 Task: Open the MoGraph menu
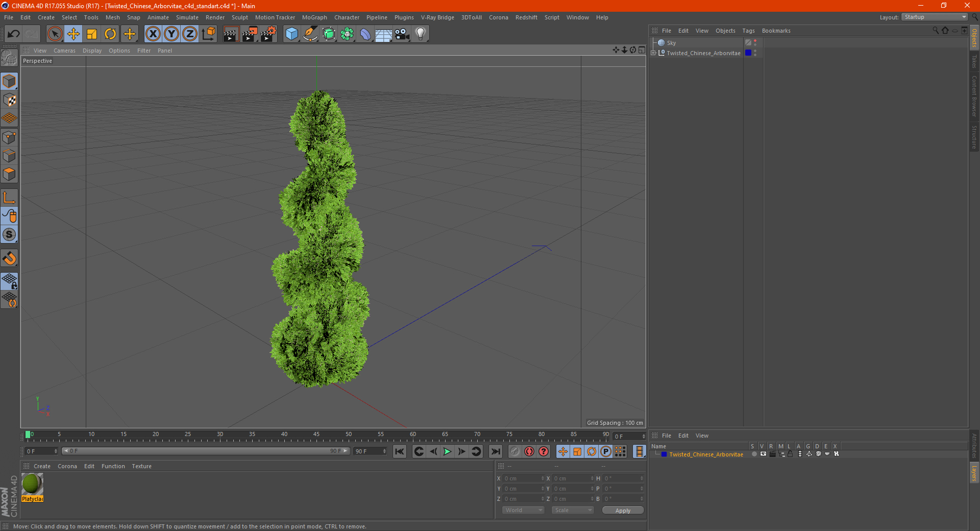click(x=314, y=17)
